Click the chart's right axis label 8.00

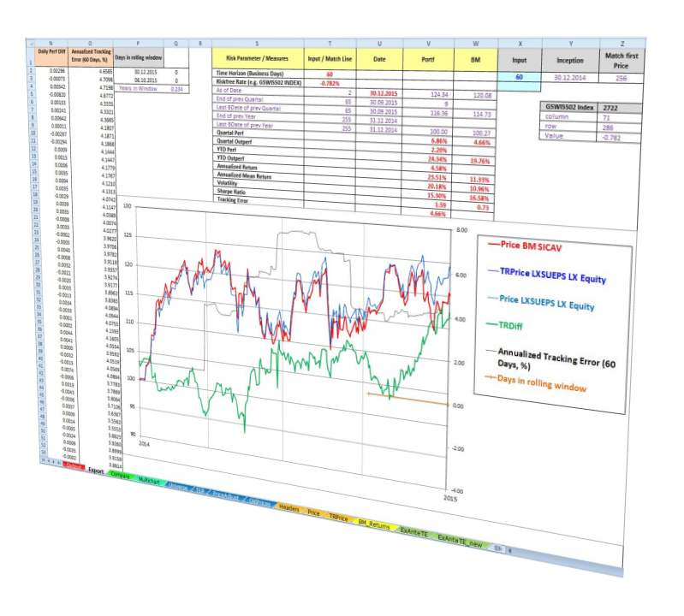(x=461, y=230)
